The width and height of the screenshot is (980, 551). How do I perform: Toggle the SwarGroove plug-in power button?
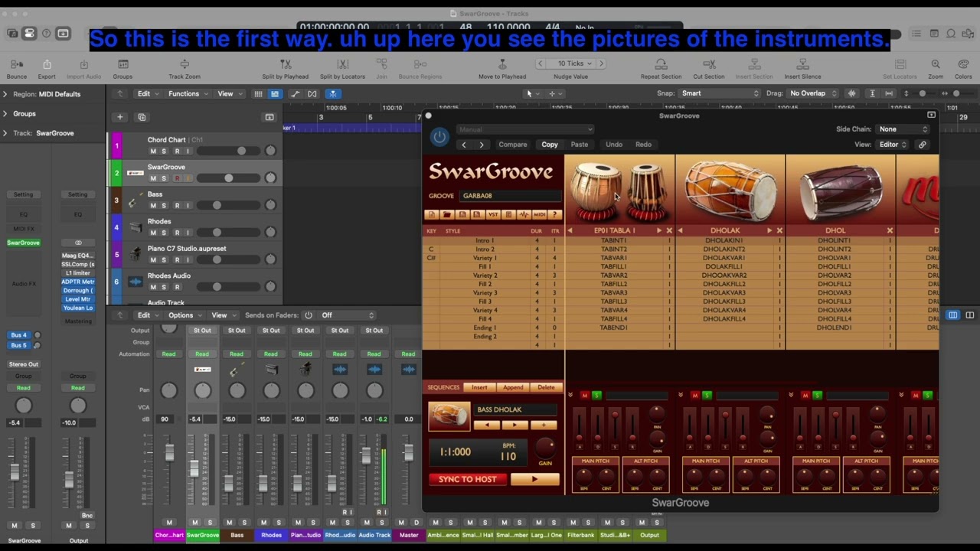(x=439, y=137)
